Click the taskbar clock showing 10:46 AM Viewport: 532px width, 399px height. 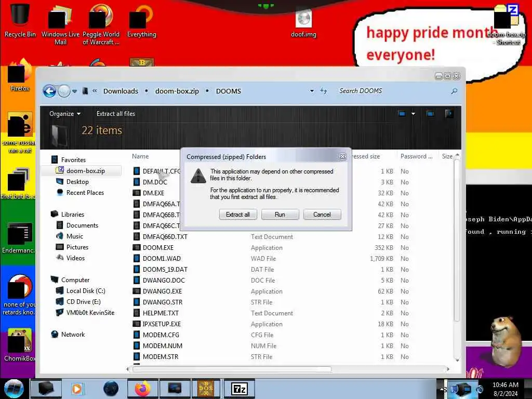[x=505, y=389]
